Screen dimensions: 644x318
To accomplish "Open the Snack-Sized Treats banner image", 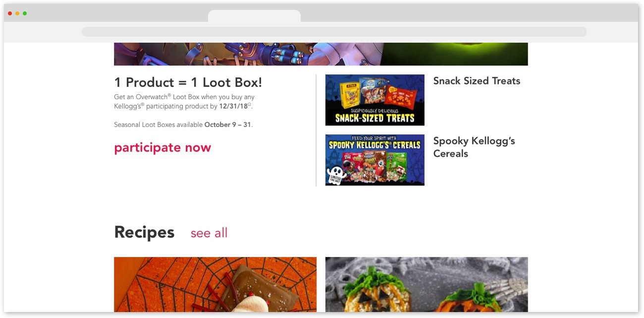I will 375,100.
